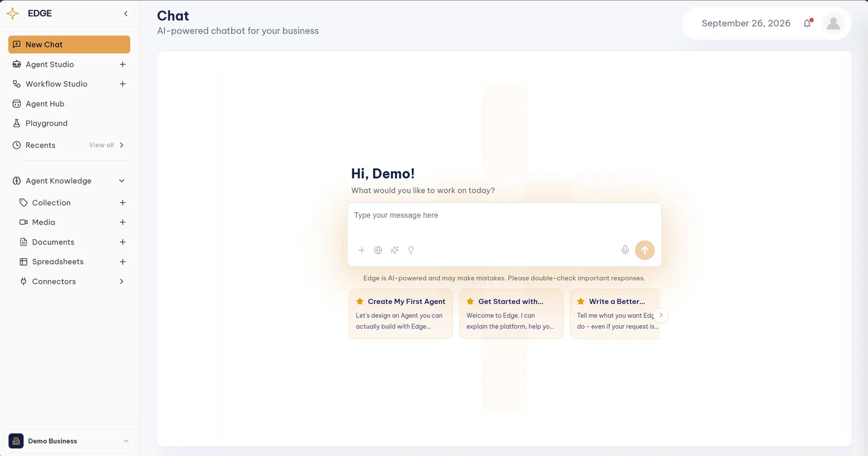Send the message with the arrow button

click(x=644, y=250)
